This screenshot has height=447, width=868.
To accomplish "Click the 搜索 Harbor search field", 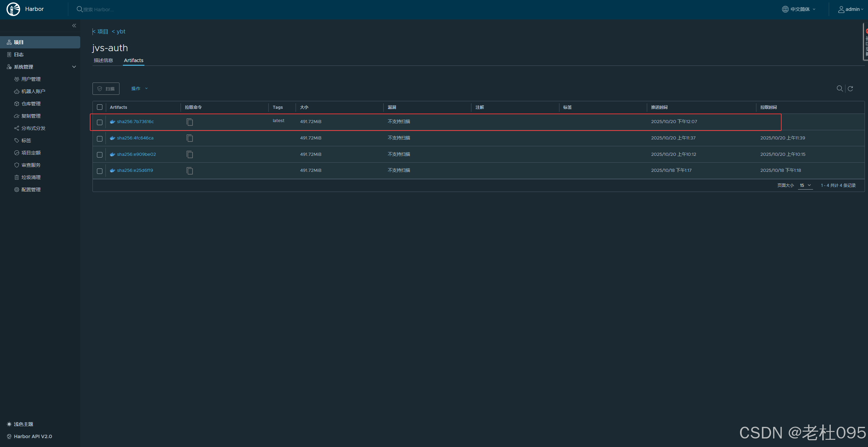I will coord(99,10).
